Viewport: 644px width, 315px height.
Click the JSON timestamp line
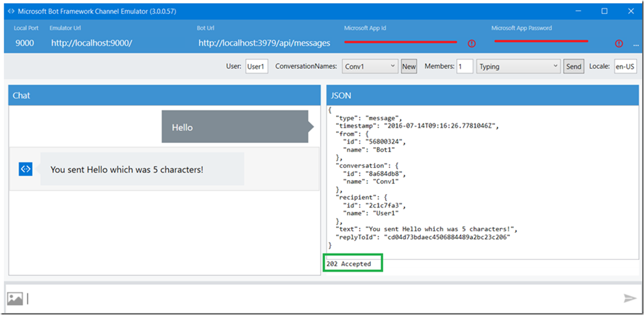pyautogui.click(x=417, y=126)
